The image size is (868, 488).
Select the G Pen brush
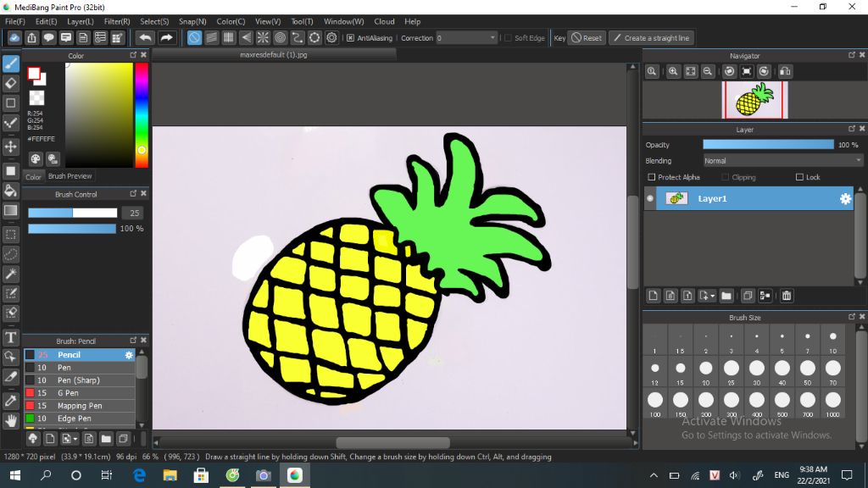[x=79, y=393]
